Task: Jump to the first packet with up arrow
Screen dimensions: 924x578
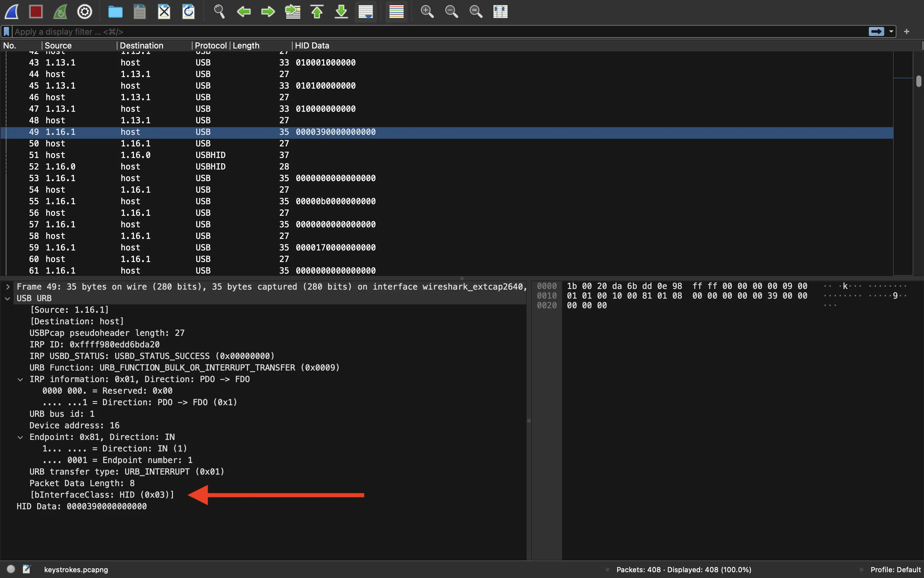Action: [317, 12]
